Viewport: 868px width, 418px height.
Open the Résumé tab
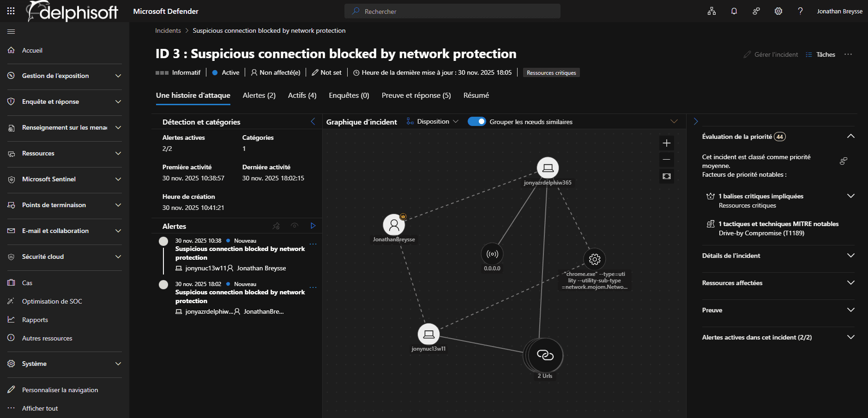[x=476, y=95]
